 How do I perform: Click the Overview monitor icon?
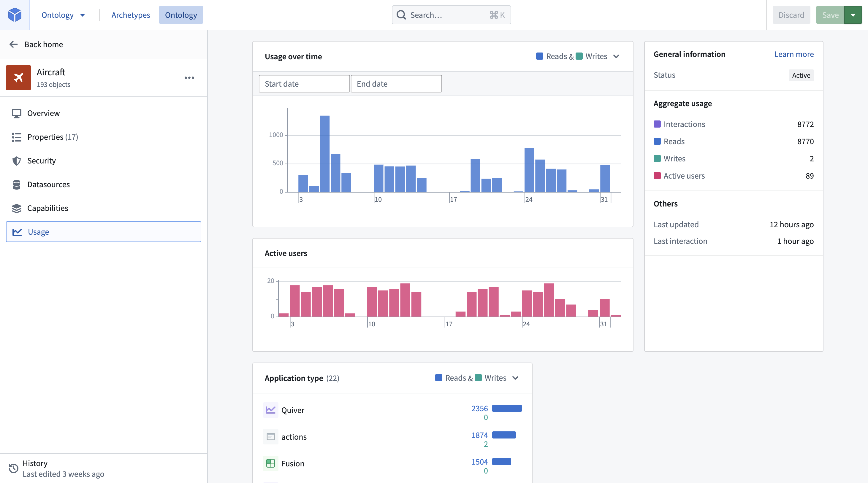coord(16,113)
